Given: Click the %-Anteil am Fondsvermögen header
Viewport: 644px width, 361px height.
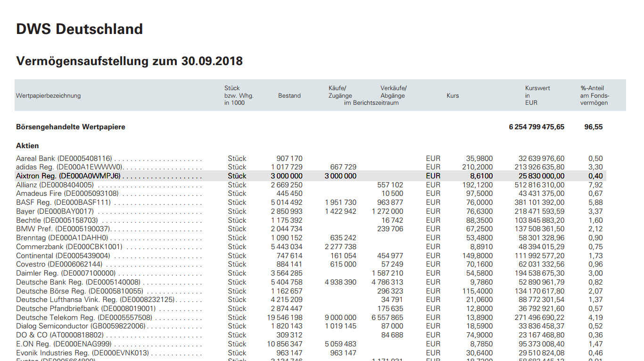Looking at the screenshot, I should [593, 95].
